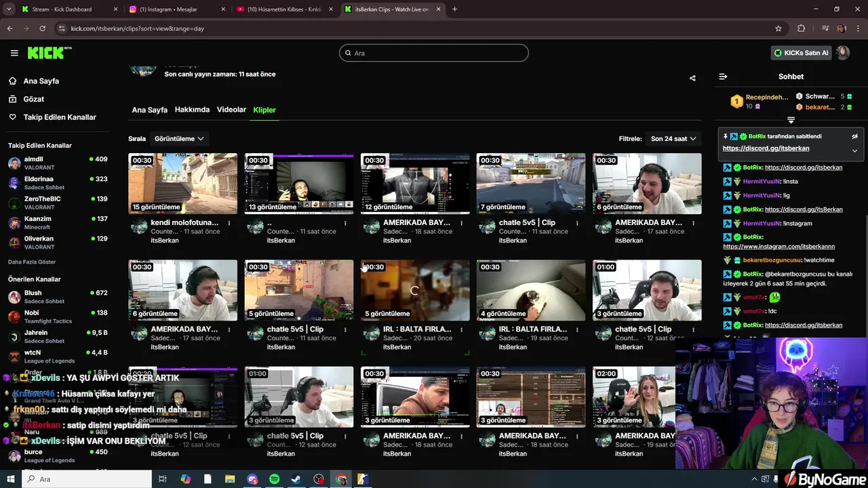Open the pinned discord.gg/itsberkan link
Screen dimensions: 868x488
point(766,148)
